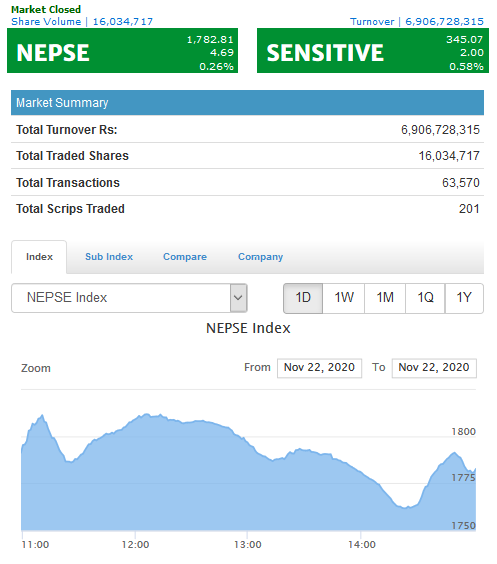Screen dimensions: 497x564
Task: Click the NEPSE Index chart title
Action: (248, 328)
